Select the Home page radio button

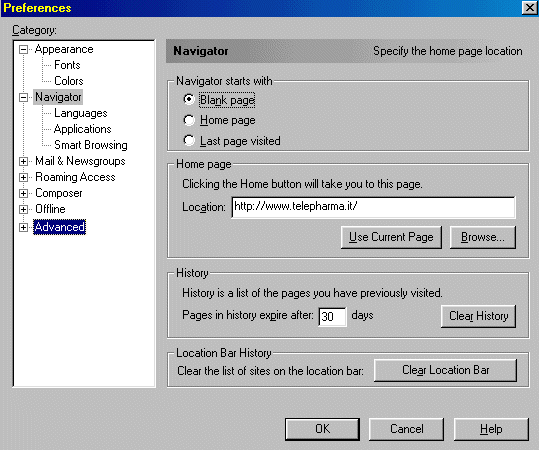189,120
